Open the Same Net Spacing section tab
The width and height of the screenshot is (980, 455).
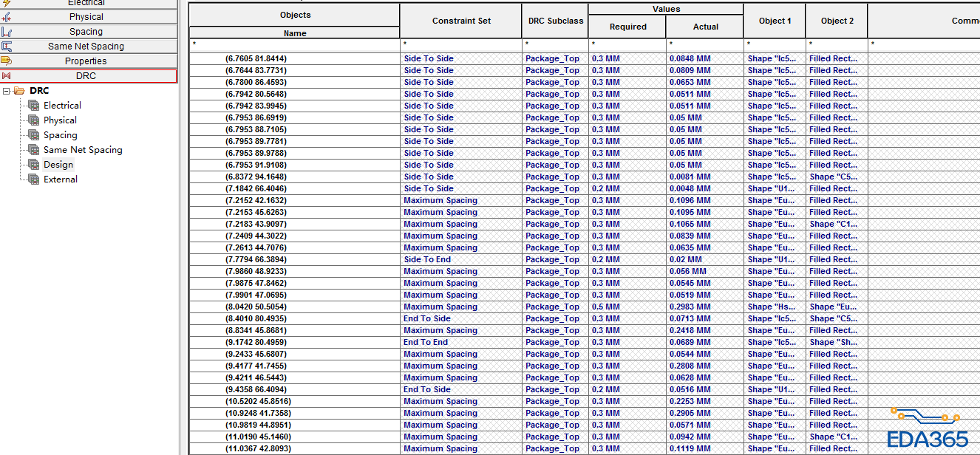coord(89,46)
